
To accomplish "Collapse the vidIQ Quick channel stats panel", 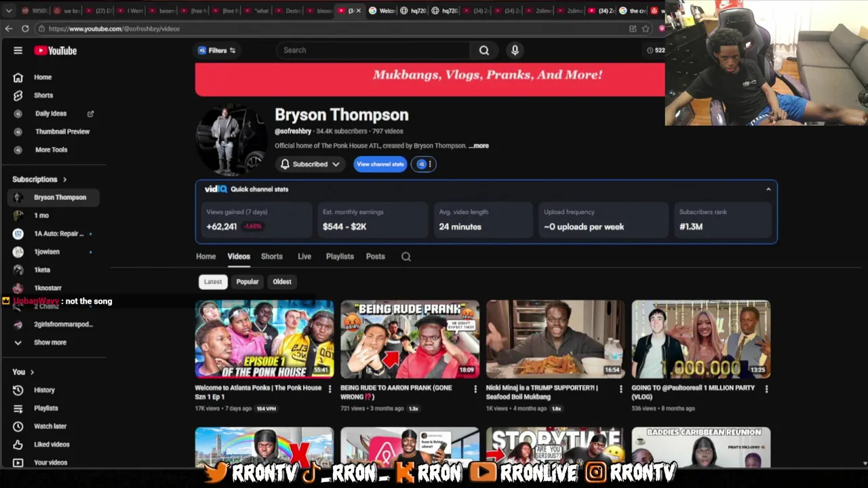I will coord(768,190).
